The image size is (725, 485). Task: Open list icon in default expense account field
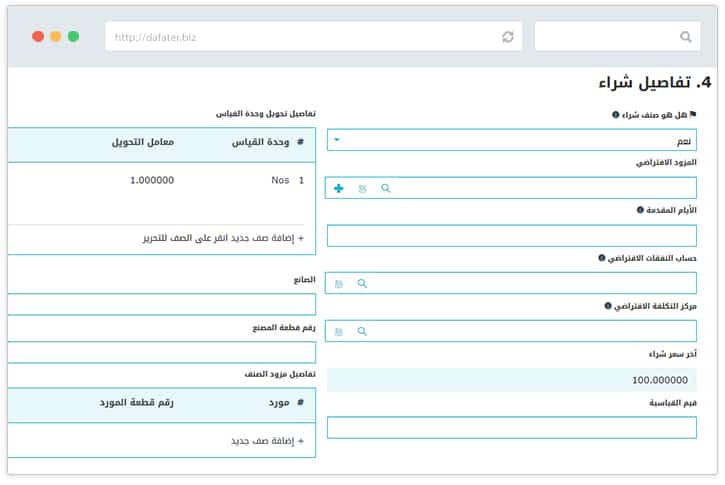338,284
